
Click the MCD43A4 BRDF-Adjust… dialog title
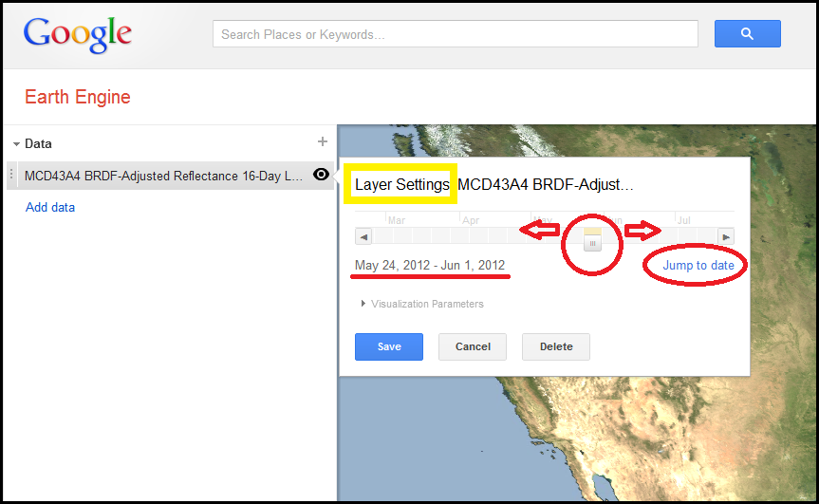click(x=546, y=184)
